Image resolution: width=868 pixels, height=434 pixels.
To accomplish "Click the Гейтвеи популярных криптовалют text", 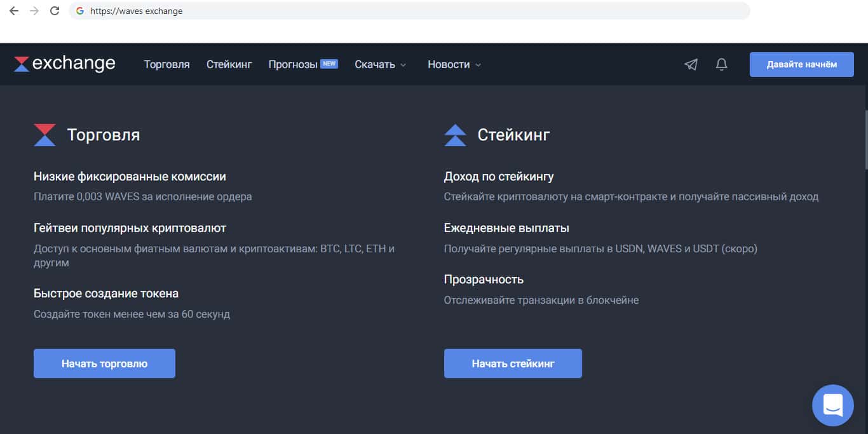I will tap(130, 228).
